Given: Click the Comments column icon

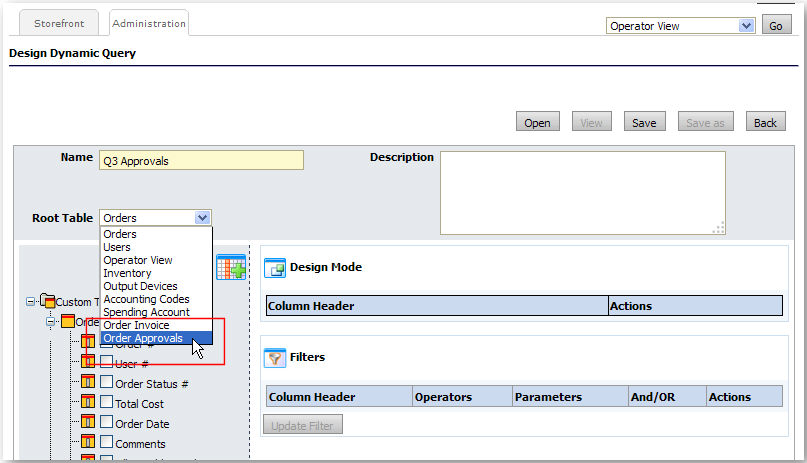Looking at the screenshot, I should [88, 443].
